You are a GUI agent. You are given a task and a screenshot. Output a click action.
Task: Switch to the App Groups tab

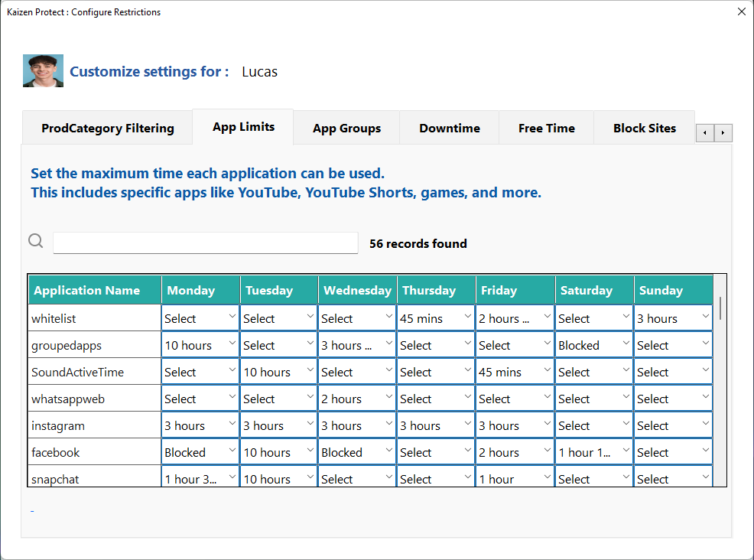click(346, 128)
